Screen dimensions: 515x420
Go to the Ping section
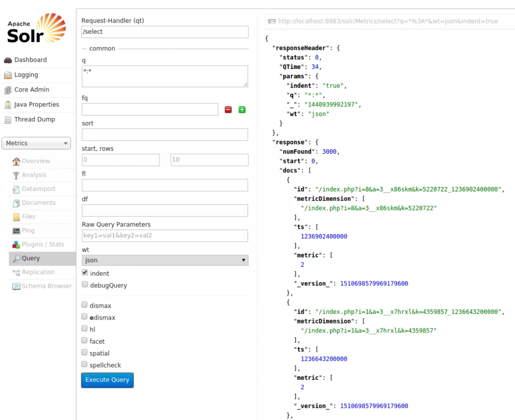(x=28, y=230)
